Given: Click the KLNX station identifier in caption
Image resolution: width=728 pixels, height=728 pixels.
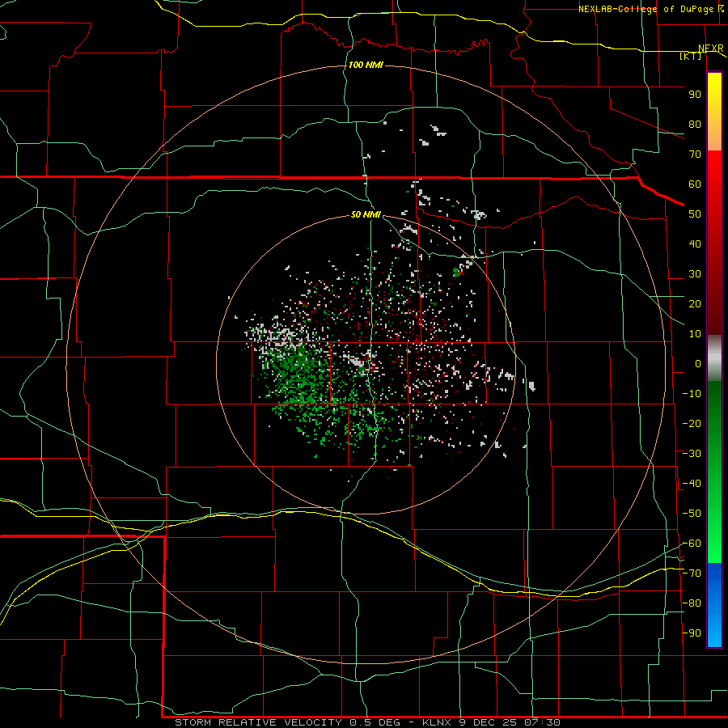Looking at the screenshot, I should (438, 722).
